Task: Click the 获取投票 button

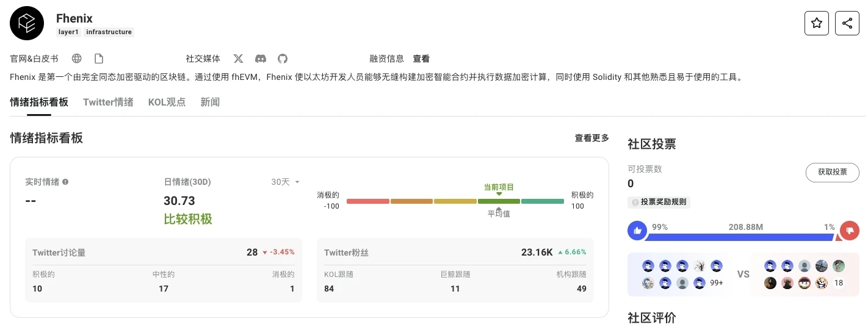Action: [x=832, y=172]
